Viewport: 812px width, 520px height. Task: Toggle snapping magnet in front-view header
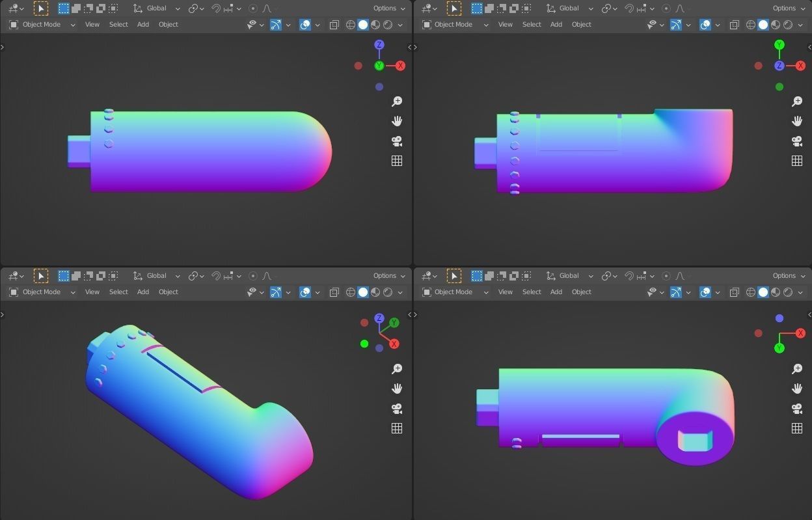click(x=216, y=8)
